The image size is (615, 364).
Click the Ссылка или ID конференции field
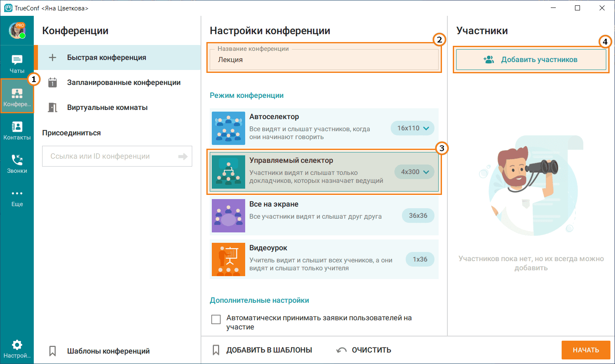click(117, 156)
